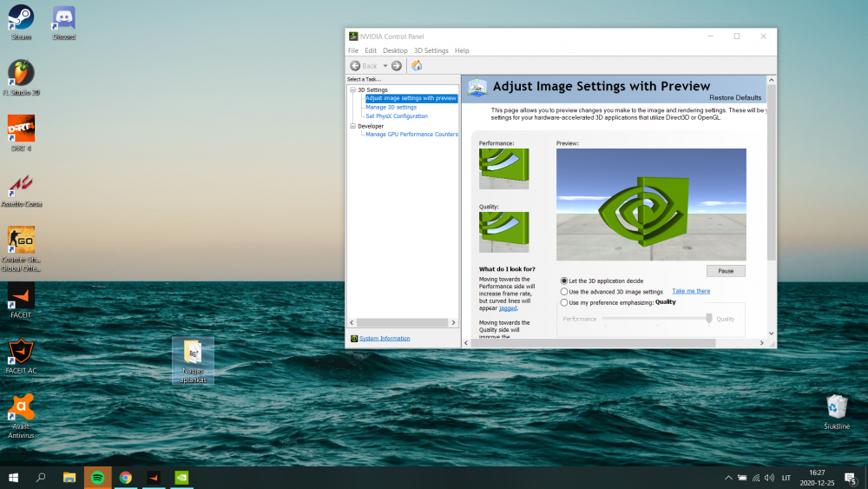Collapse the 3D Settings tree node

352,90
